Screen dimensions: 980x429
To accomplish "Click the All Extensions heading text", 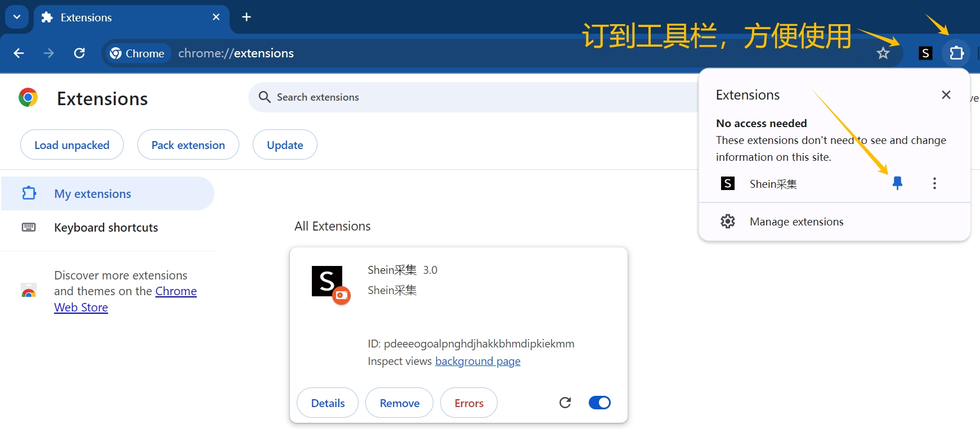I will tap(333, 226).
